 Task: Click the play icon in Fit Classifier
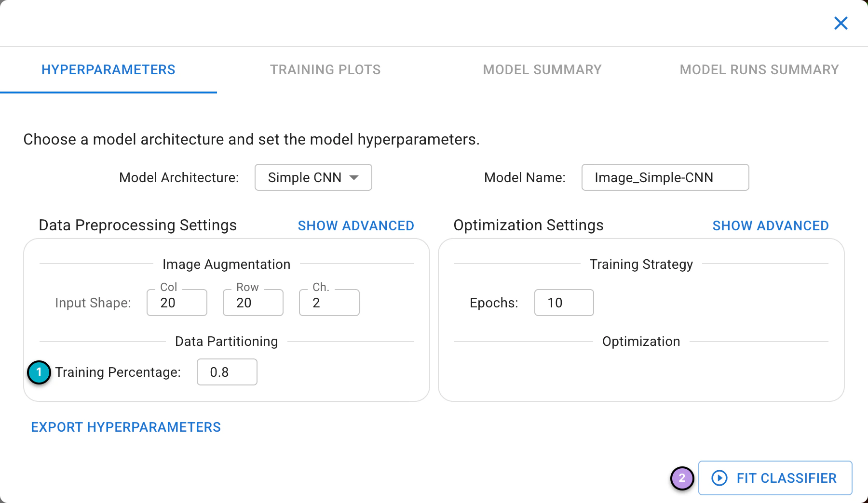click(719, 478)
